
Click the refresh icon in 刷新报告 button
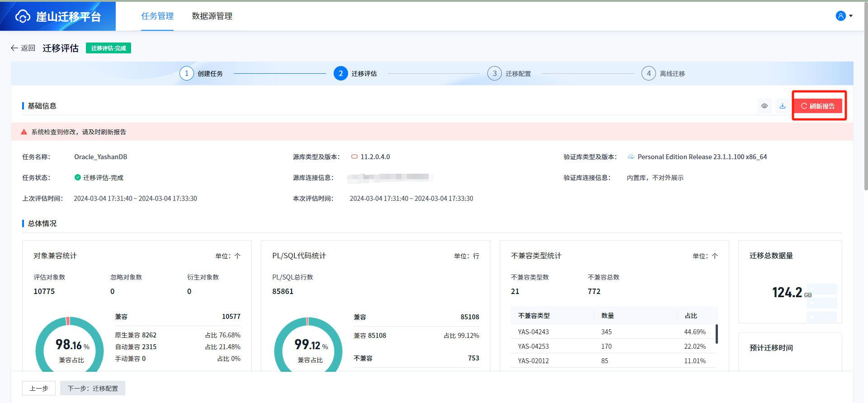[804, 106]
